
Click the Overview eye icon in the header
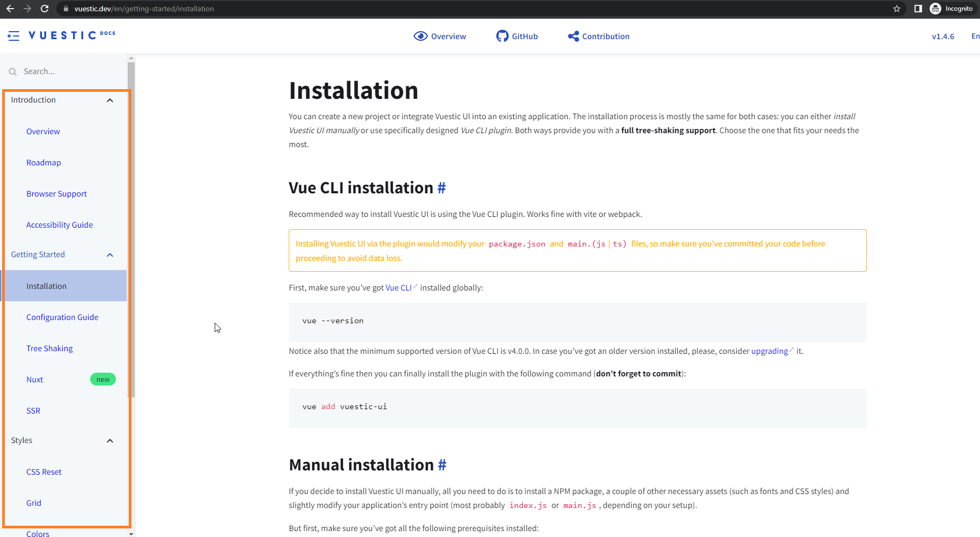point(421,35)
